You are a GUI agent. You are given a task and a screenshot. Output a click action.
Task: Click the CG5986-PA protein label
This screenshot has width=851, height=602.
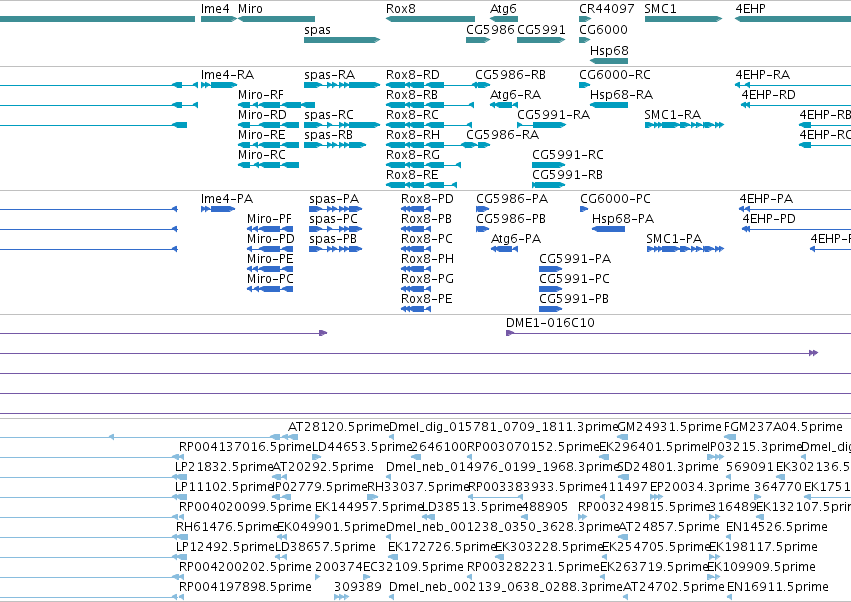[512, 199]
